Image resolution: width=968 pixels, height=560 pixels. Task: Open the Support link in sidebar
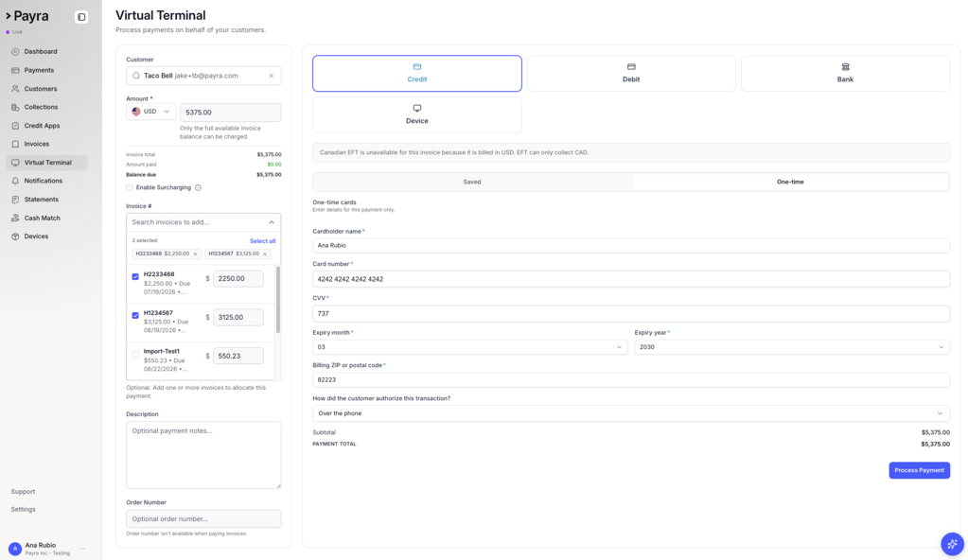pyautogui.click(x=23, y=492)
